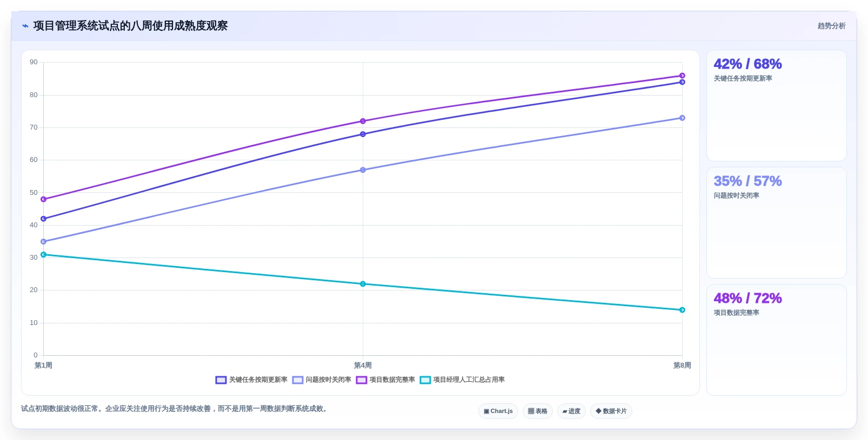868x440 pixels.
Task: Click the 第1周 point at 42
Action: pyautogui.click(x=44, y=219)
